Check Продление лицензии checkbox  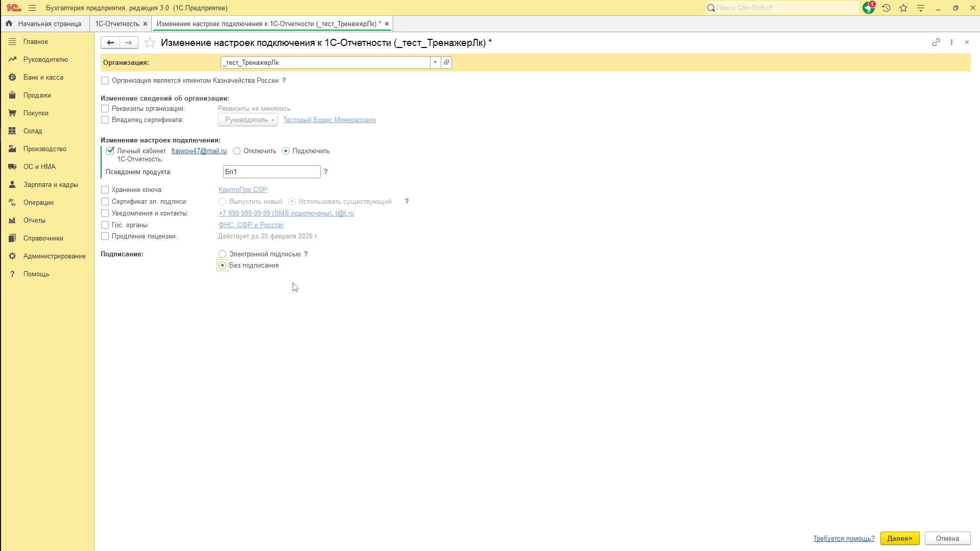click(105, 236)
